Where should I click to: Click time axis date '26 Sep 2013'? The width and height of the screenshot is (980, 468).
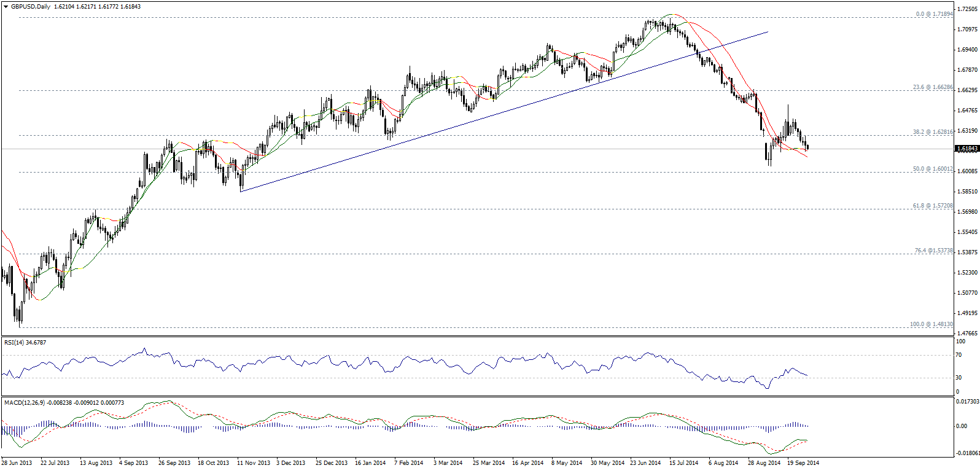coord(174,463)
